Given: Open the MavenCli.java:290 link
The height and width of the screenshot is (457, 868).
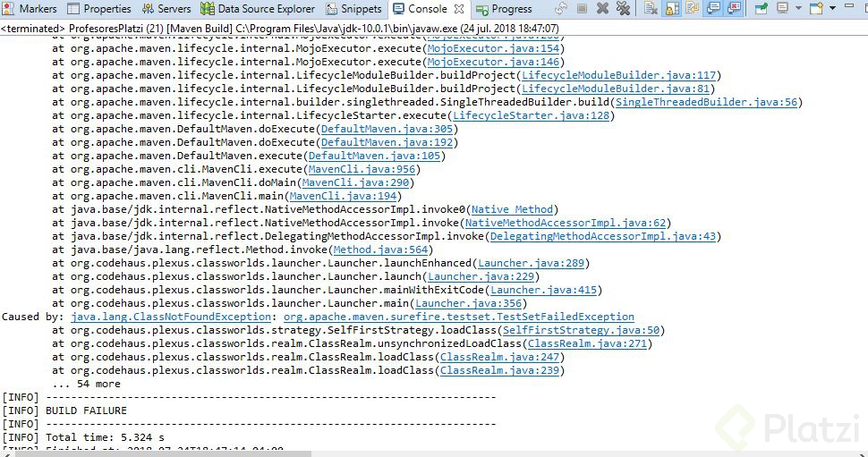Looking at the screenshot, I should (355, 182).
